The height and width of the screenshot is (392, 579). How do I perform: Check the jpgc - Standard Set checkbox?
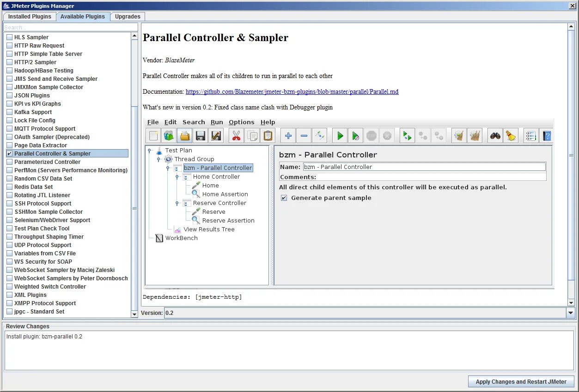pyautogui.click(x=9, y=312)
